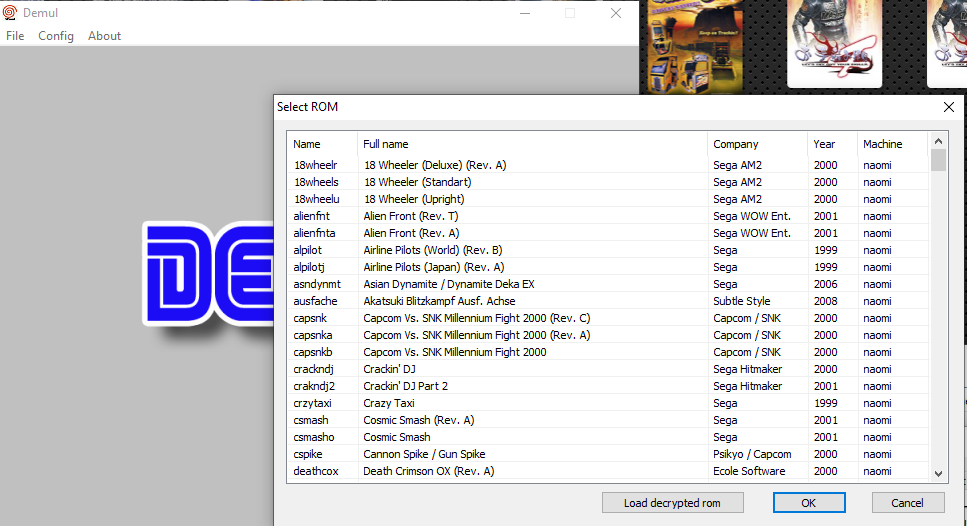Image resolution: width=967 pixels, height=526 pixels.
Task: Select the 18wheelu ROM row
Action: pyautogui.click(x=608, y=199)
